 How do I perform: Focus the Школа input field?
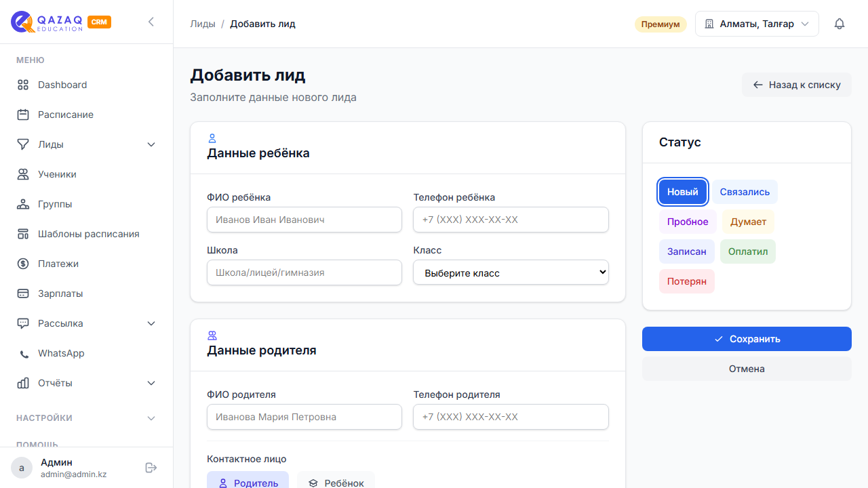[x=304, y=272]
